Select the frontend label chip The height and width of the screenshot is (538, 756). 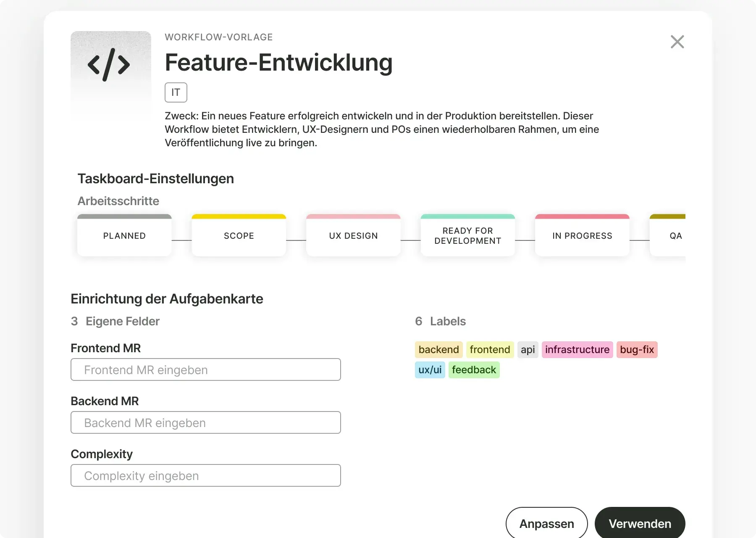pyautogui.click(x=490, y=350)
